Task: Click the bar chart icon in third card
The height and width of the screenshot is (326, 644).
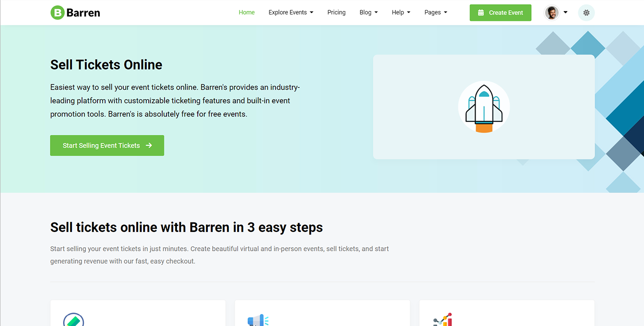Action: point(442,320)
